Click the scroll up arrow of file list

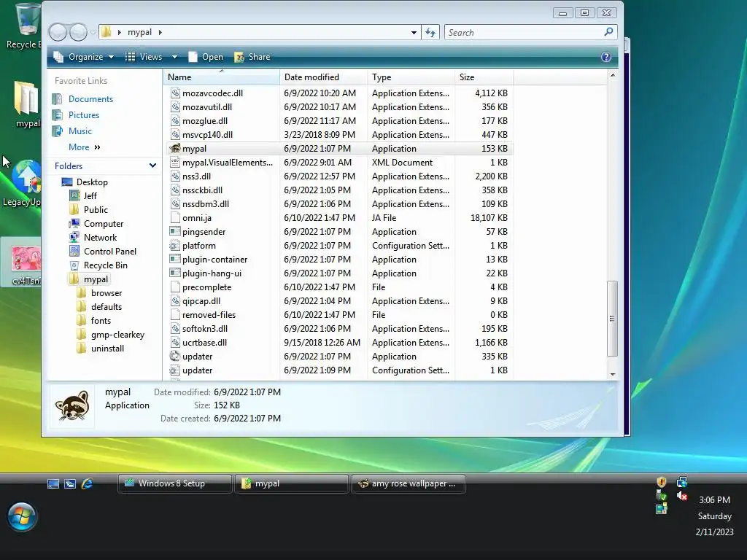coord(613,75)
